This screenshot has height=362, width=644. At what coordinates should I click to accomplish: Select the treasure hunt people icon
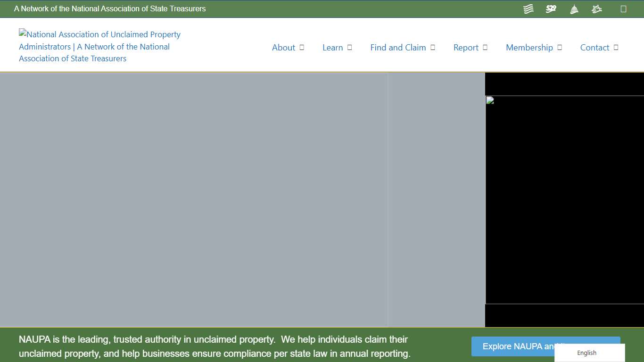point(596,8)
